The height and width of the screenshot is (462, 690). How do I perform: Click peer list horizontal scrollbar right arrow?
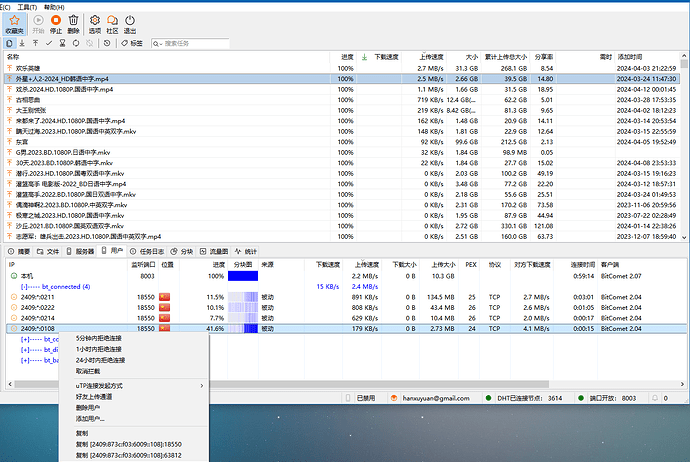pos(683,384)
